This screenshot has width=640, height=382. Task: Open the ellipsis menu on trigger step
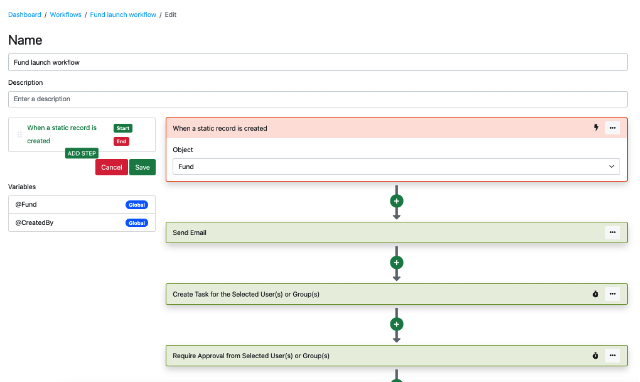tap(612, 128)
